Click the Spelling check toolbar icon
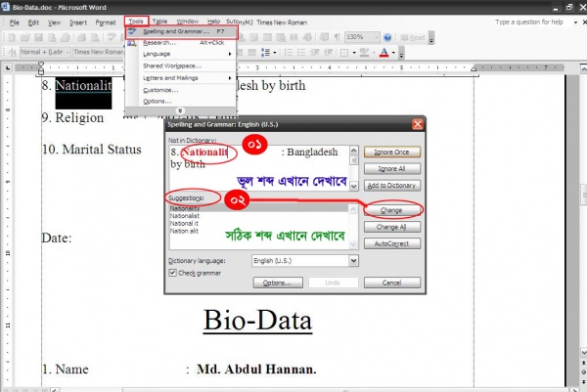Viewport: 587px width, 392px height. (112, 37)
